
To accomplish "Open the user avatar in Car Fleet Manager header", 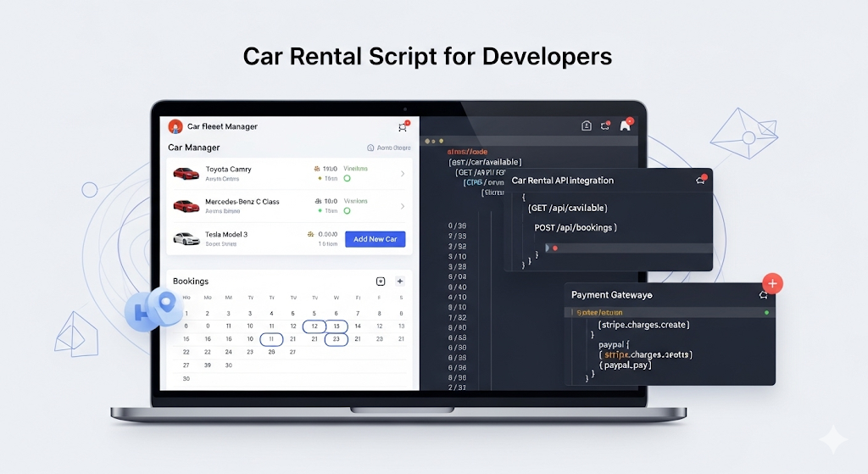I will [175, 127].
